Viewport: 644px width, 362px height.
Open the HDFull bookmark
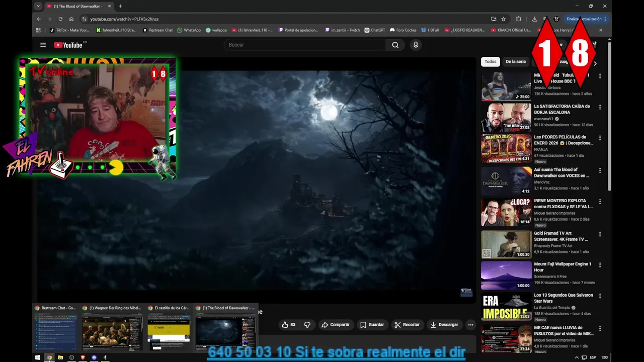pyautogui.click(x=430, y=30)
